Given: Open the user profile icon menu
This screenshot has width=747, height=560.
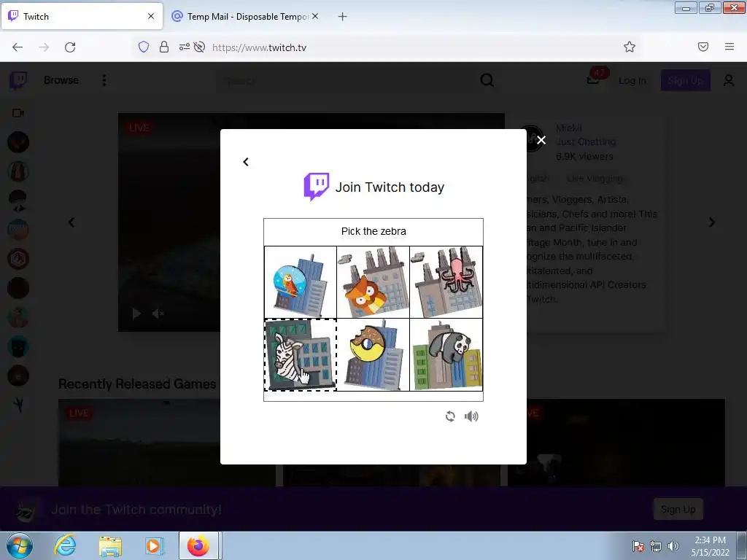Looking at the screenshot, I should [x=729, y=80].
